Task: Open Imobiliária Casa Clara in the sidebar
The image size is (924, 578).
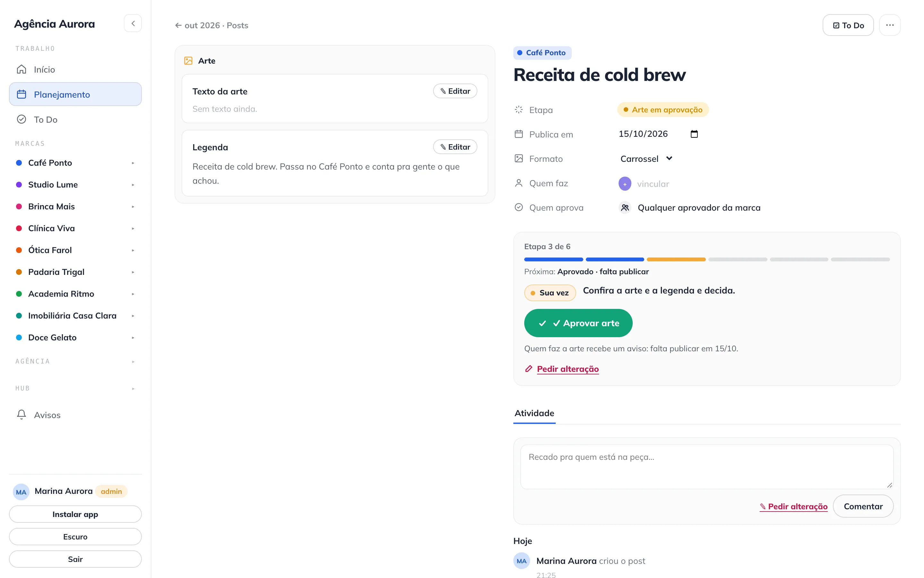Action: pyautogui.click(x=72, y=315)
